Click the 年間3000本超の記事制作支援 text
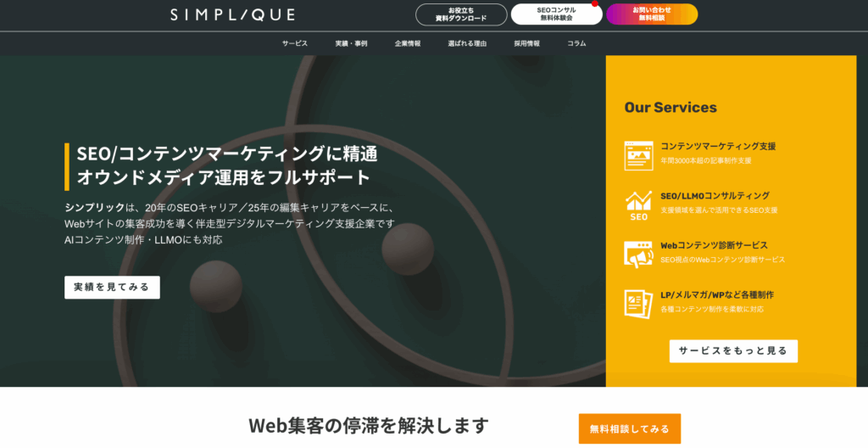 706,161
